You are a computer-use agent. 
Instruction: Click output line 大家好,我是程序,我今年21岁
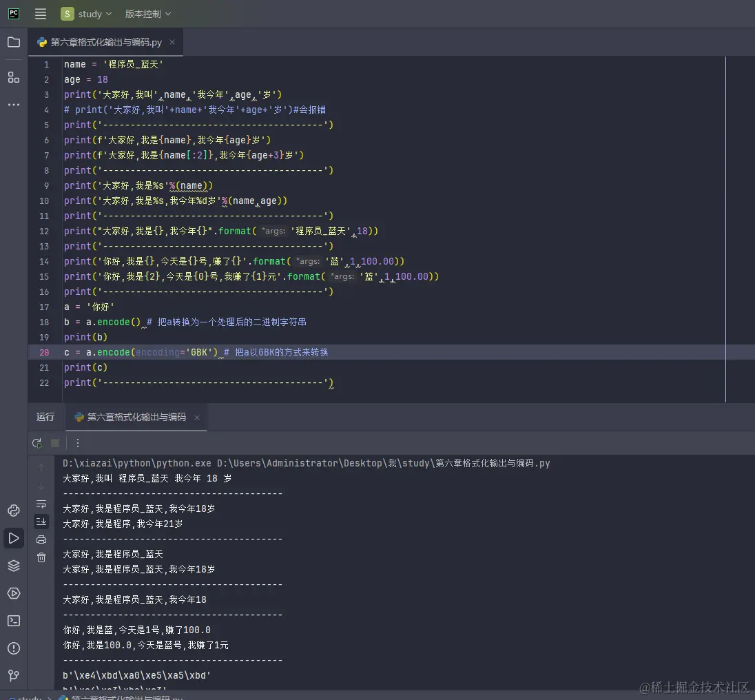123,524
